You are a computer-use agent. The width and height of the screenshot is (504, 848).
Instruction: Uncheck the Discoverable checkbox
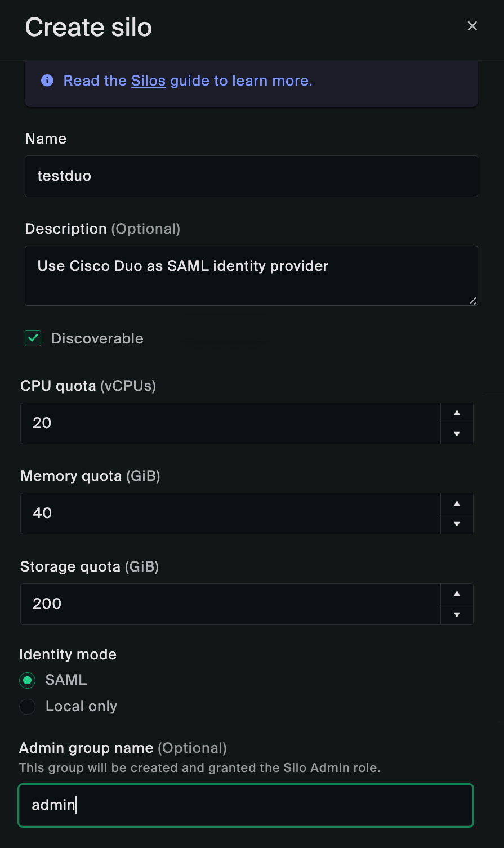coord(33,338)
